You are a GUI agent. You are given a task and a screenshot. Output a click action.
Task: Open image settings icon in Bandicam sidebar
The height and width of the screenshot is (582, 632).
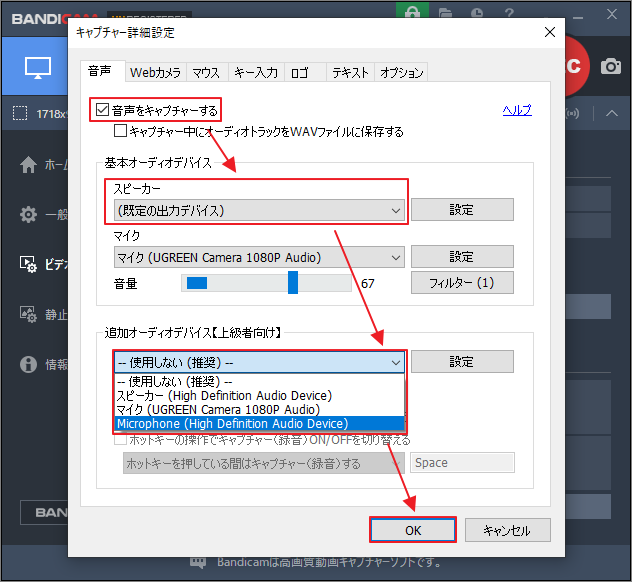(28, 314)
